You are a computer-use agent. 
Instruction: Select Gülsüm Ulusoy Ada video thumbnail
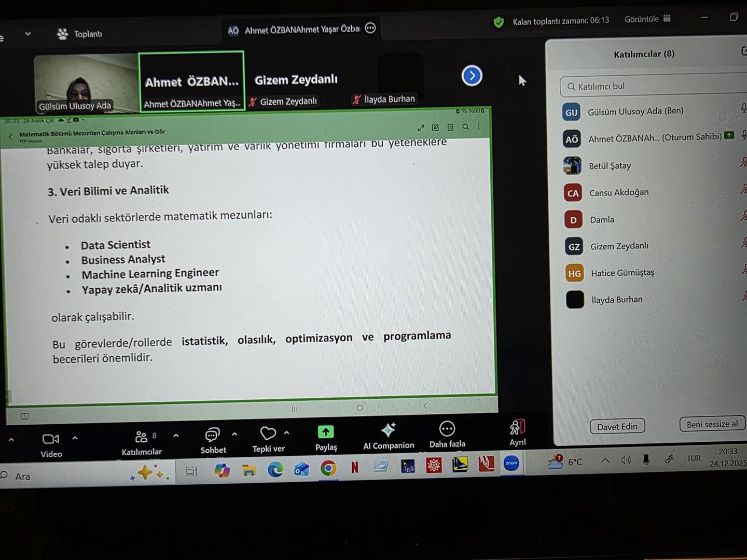(x=86, y=83)
